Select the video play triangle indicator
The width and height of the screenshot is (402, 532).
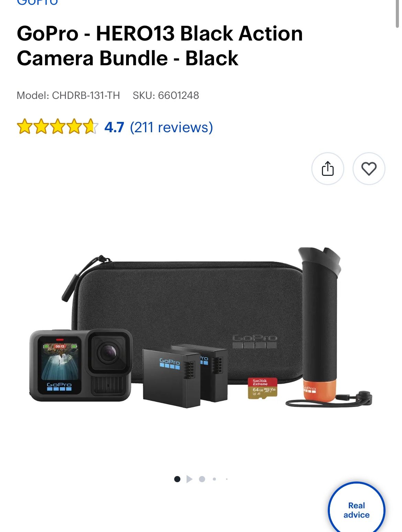[189, 479]
